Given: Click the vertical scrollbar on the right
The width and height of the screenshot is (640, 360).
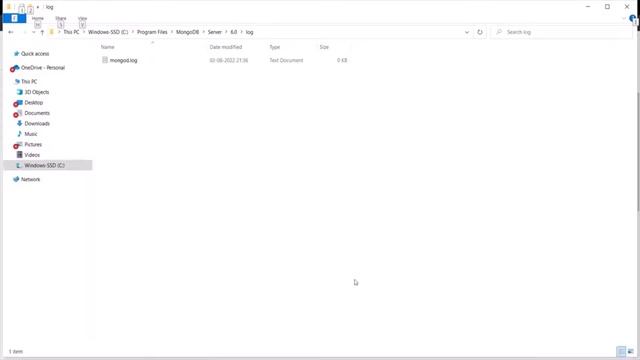Looking at the screenshot, I should pyautogui.click(x=638, y=151).
